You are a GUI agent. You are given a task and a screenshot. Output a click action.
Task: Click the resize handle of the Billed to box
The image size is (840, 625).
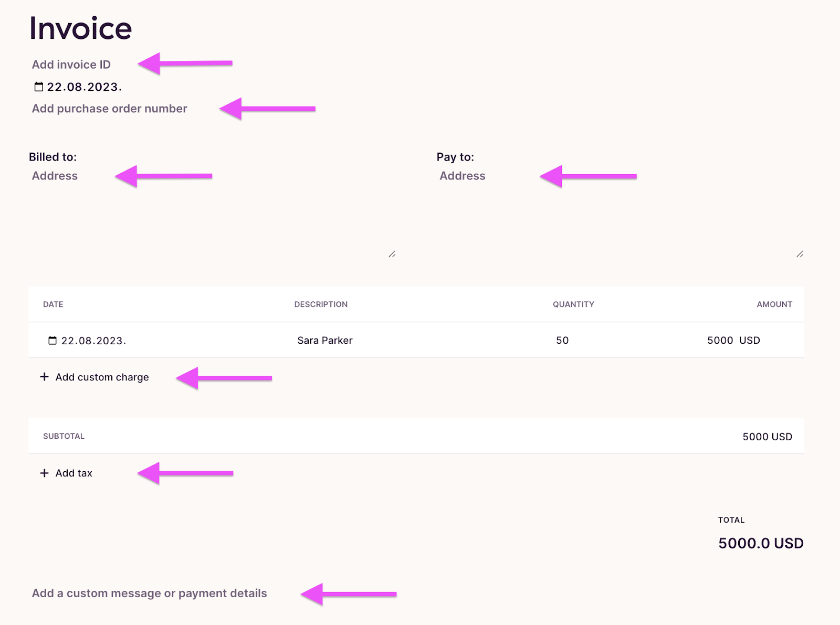point(392,255)
